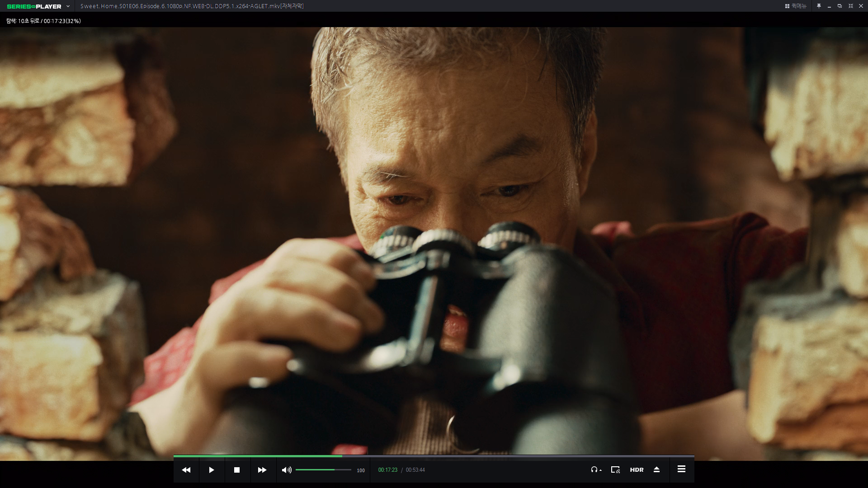Set the volume slider near the middle
This screenshot has height=488, width=868.
(323, 470)
